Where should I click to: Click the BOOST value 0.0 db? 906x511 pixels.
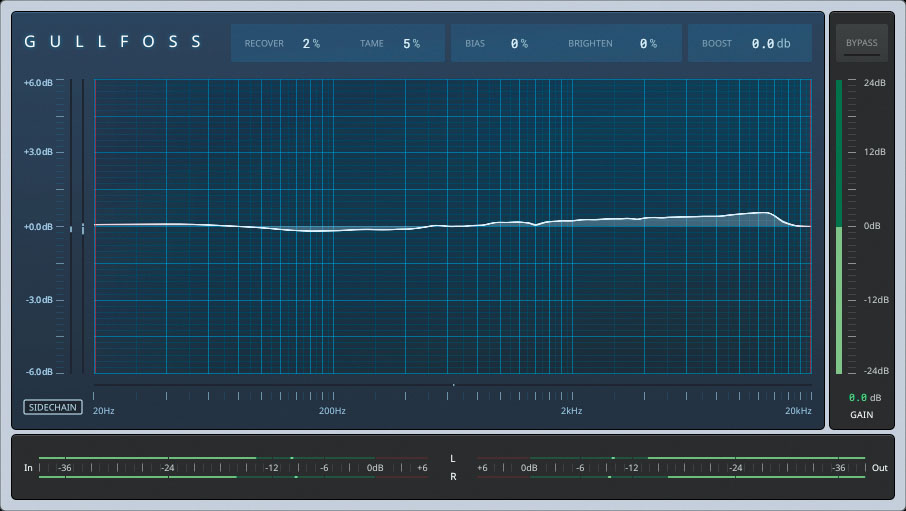click(771, 43)
